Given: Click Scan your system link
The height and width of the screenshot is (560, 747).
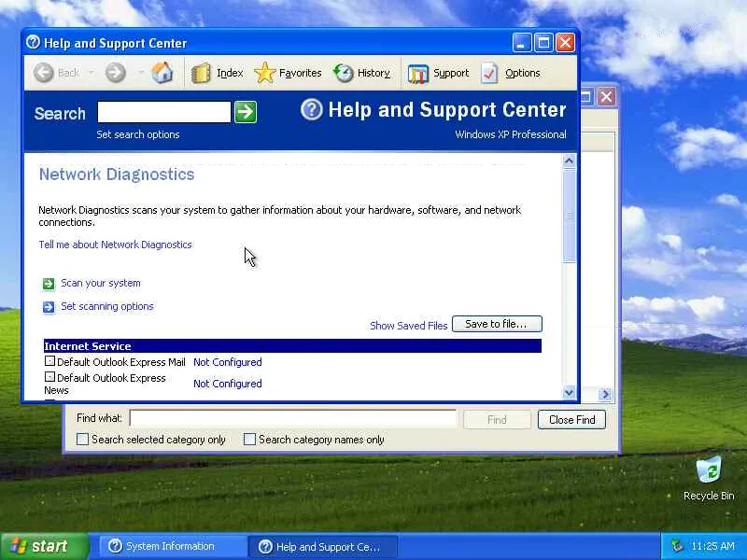Looking at the screenshot, I should (101, 283).
